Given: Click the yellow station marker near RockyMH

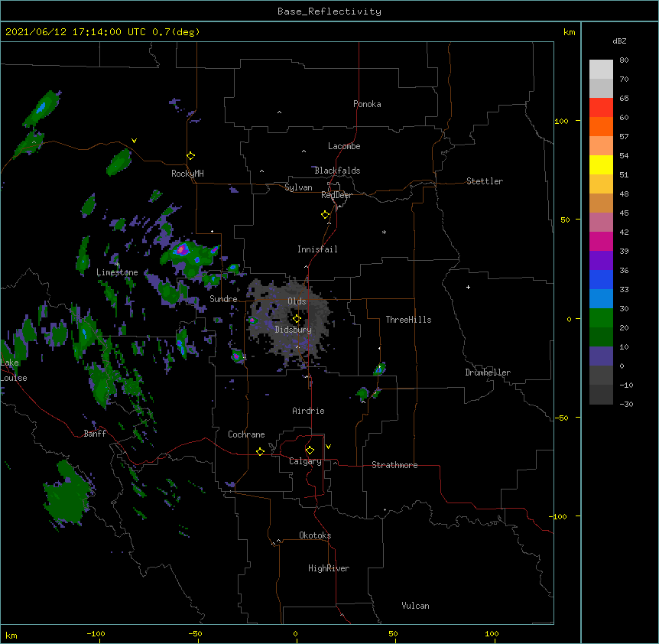Looking at the screenshot, I should (191, 156).
